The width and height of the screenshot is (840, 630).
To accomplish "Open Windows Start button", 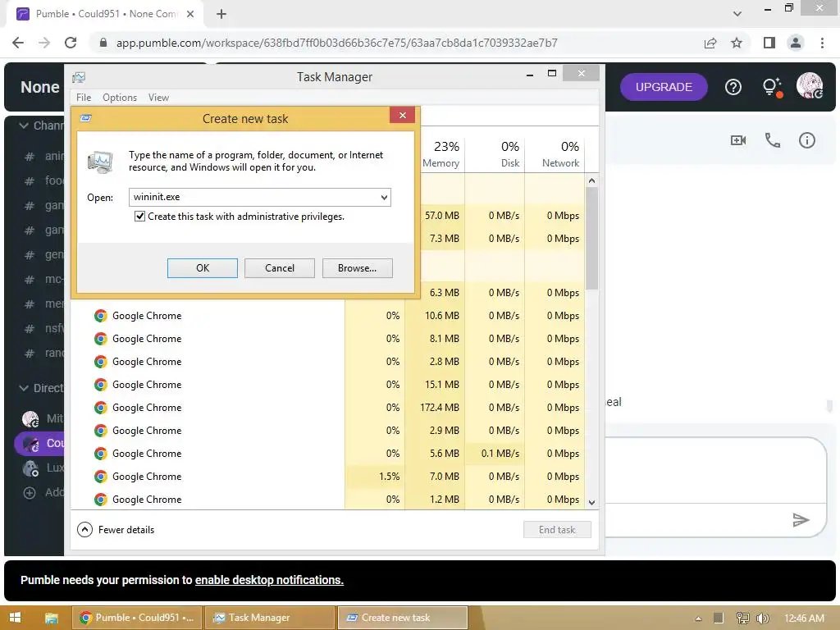I will pyautogui.click(x=15, y=618).
